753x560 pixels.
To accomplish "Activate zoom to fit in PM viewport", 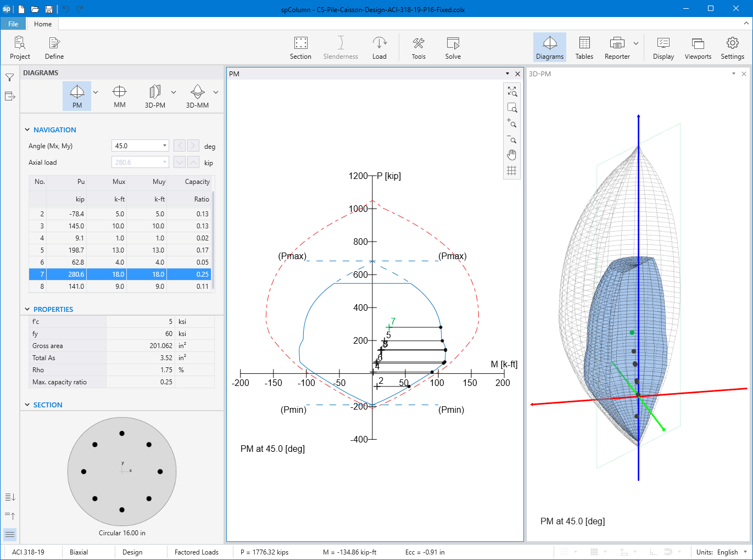I will [x=511, y=91].
